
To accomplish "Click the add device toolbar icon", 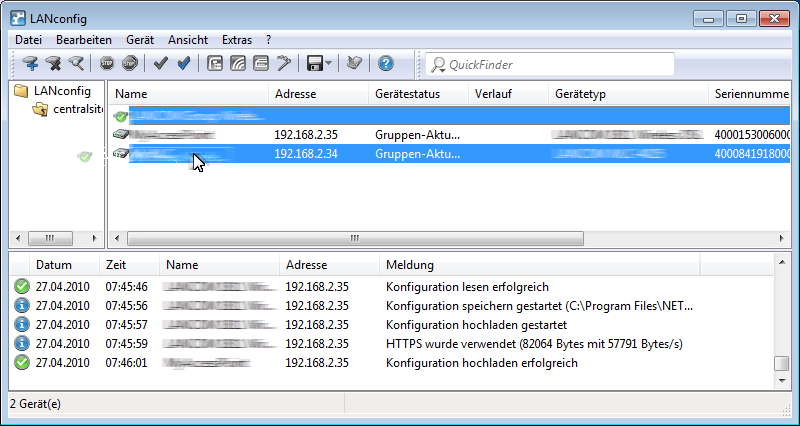I will click(x=30, y=64).
